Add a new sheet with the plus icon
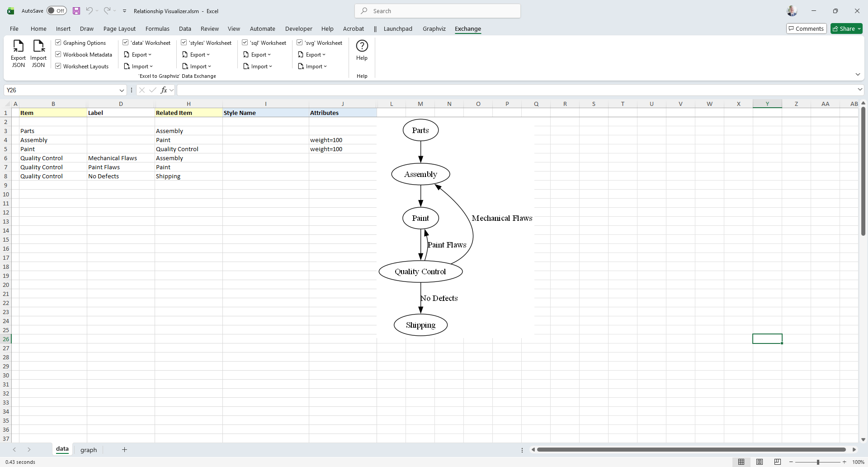Screen dimensions: 868x467 coord(124,449)
